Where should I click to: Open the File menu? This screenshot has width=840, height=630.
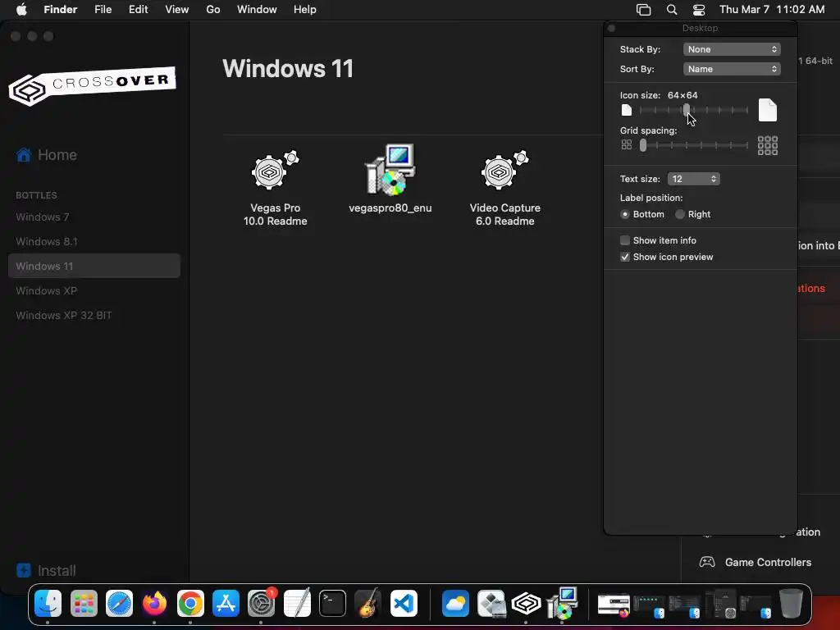(103, 10)
